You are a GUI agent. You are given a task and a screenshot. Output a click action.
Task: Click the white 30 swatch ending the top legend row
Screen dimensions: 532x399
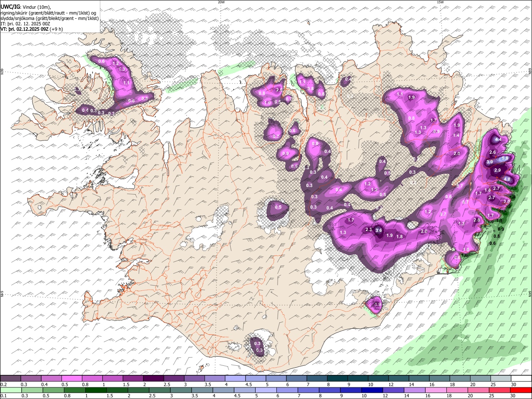(522, 379)
